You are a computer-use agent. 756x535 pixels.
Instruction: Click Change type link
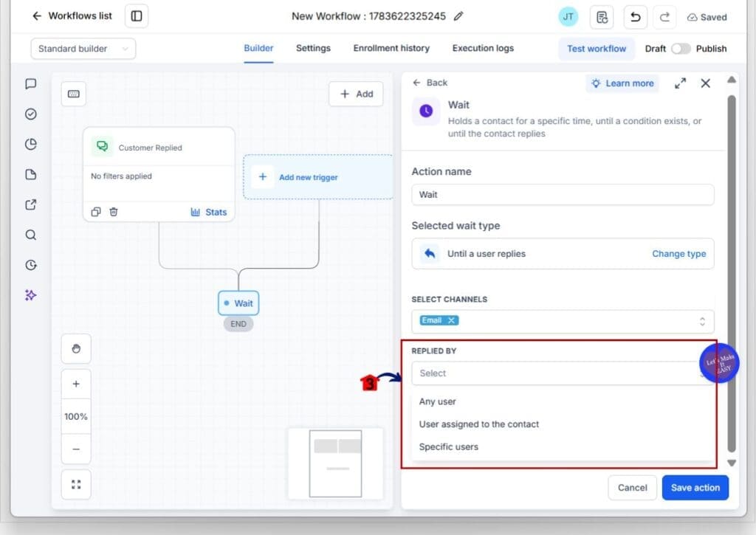(679, 254)
